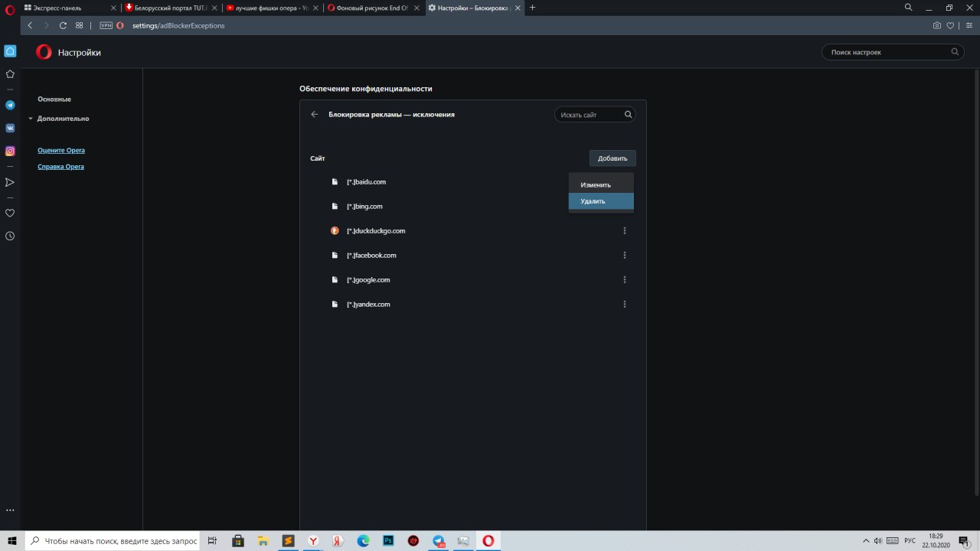
Task: Click the magnifier in Искать сайт field
Action: coord(628,115)
